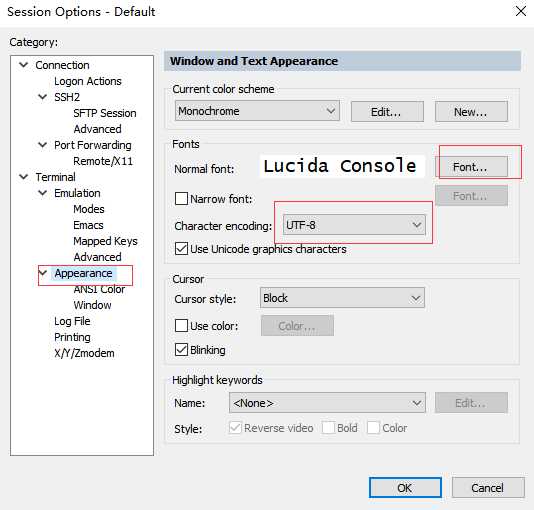
Task: Select Printing in the category tree
Action: coord(72,337)
